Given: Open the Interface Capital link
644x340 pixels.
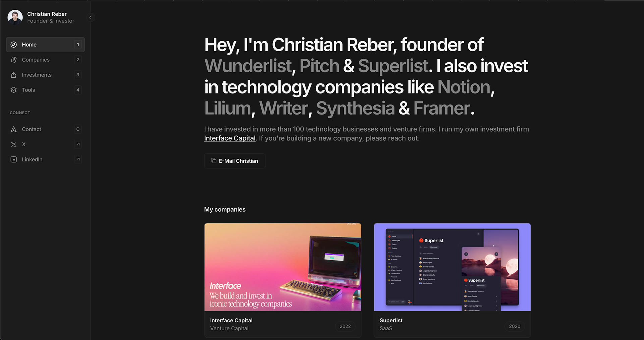Looking at the screenshot, I should (230, 138).
